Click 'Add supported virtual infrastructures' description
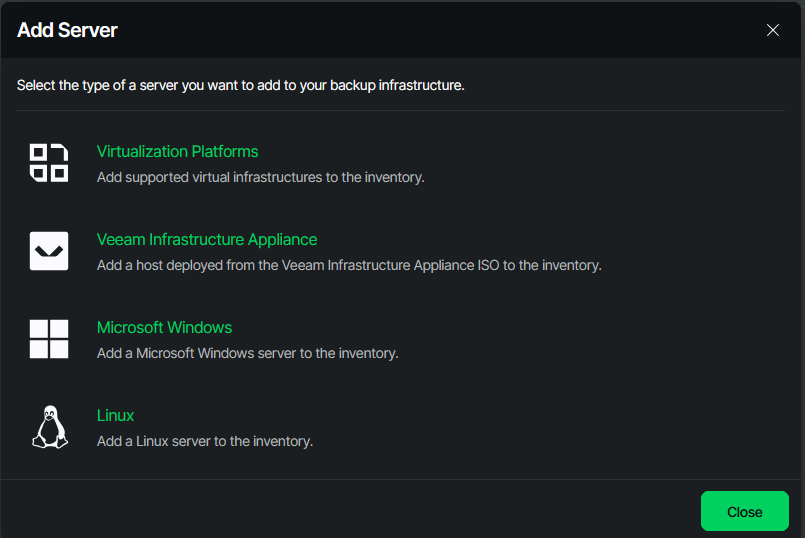This screenshot has width=805, height=538. click(260, 178)
